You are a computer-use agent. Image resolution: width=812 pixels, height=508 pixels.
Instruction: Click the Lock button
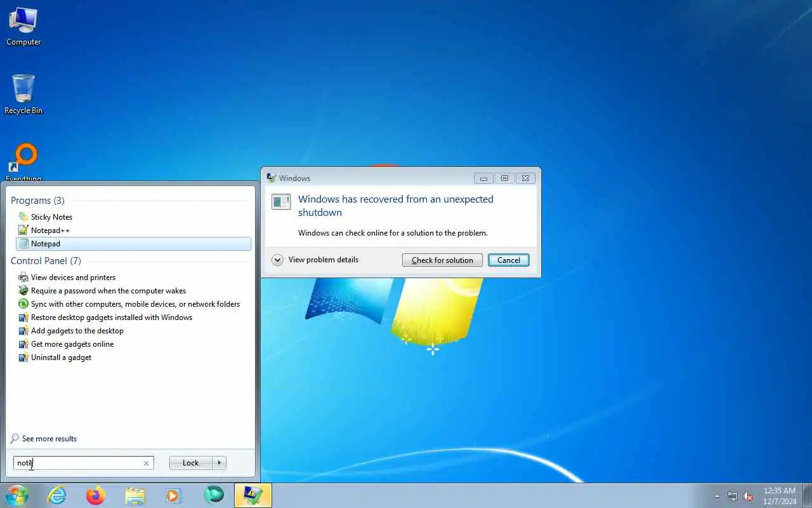point(191,463)
